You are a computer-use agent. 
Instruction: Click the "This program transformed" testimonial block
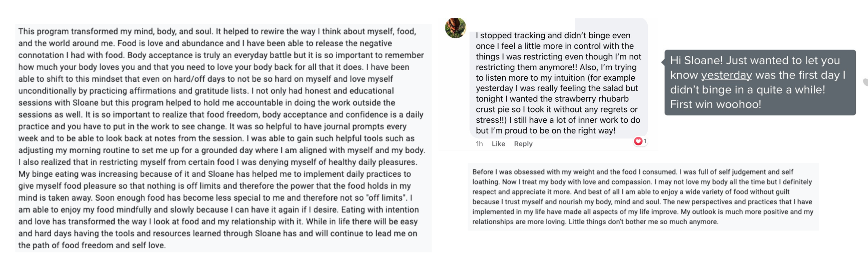coord(223,138)
